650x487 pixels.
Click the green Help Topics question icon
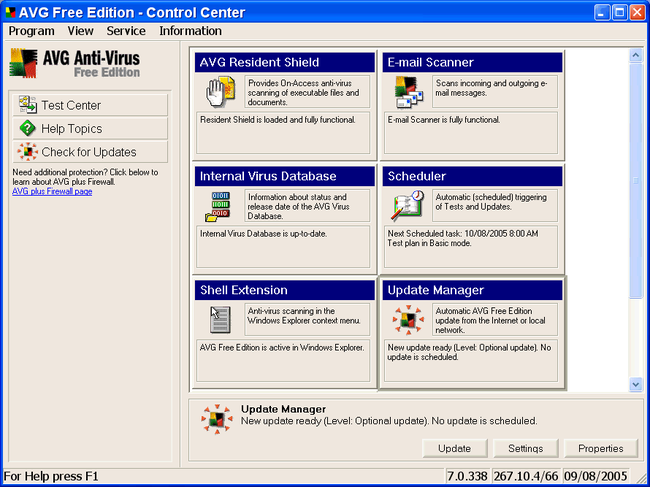point(27,128)
